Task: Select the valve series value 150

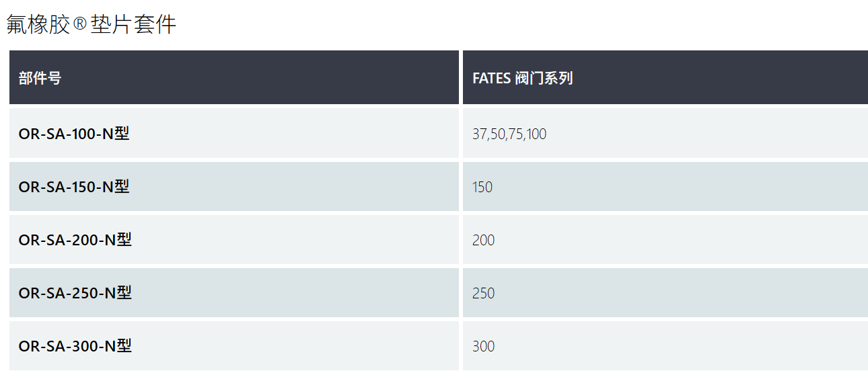Action: [482, 187]
